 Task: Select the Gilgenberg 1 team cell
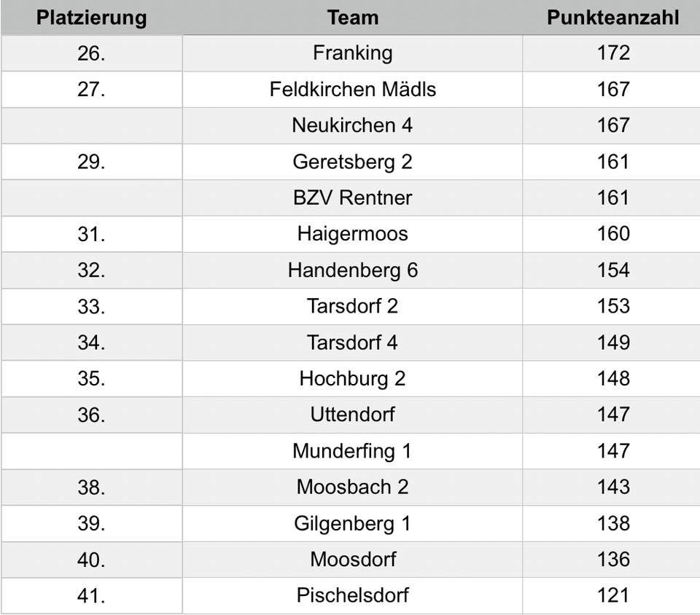pos(353,523)
